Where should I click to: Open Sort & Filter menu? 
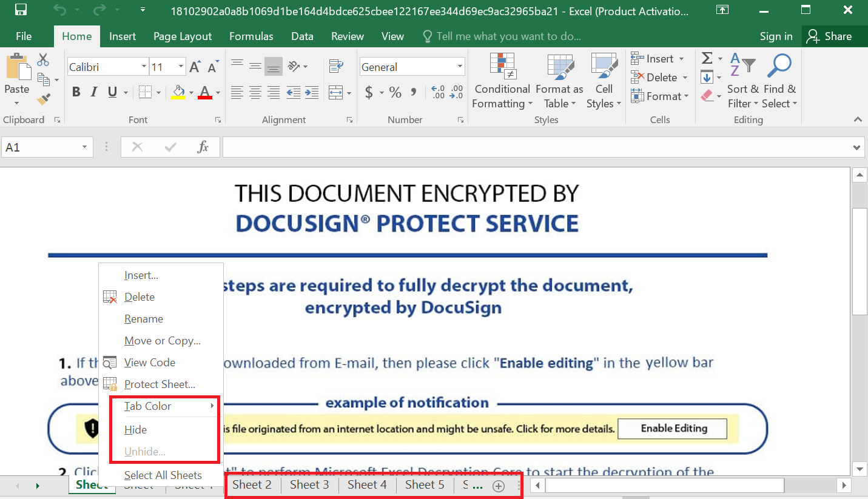point(743,81)
